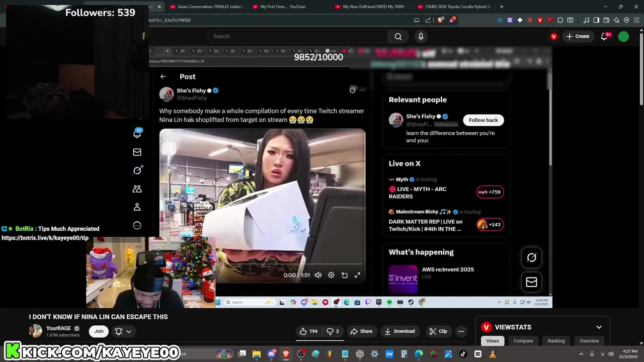
Task: Open YourRAGE channel avatar
Action: click(x=36, y=331)
